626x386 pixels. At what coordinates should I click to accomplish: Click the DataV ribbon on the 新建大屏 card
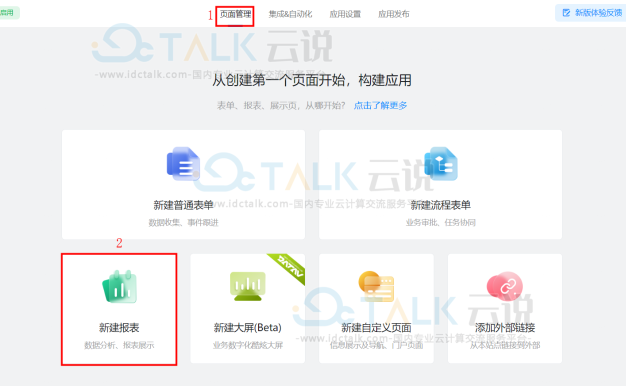point(290,267)
